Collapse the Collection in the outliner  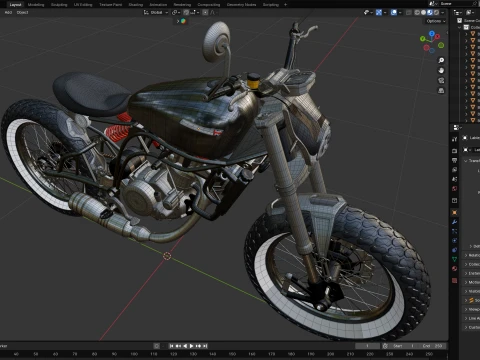pyautogui.click(x=460, y=27)
